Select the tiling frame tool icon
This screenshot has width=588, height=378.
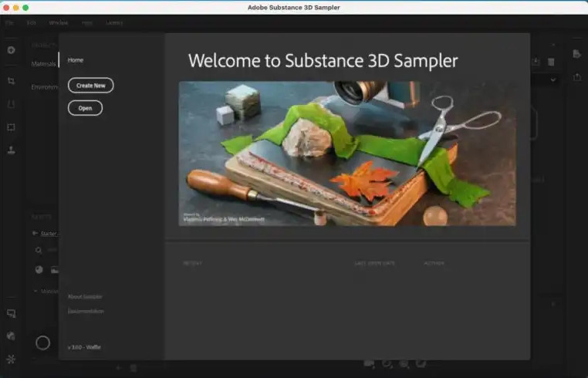(x=12, y=127)
